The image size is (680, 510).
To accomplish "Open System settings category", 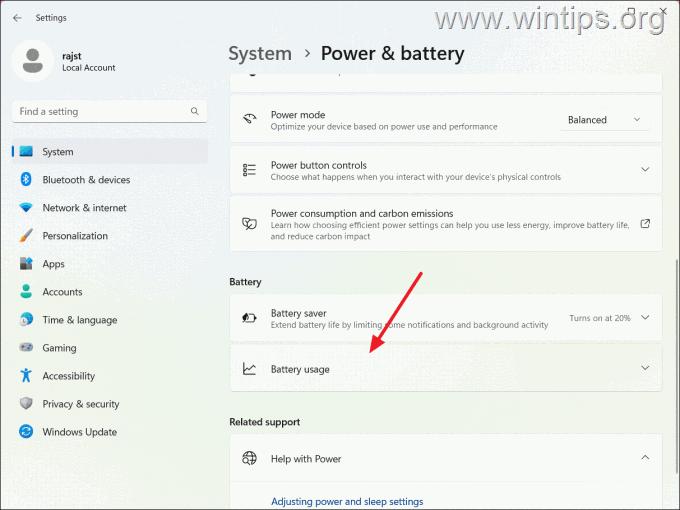I will click(x=110, y=151).
